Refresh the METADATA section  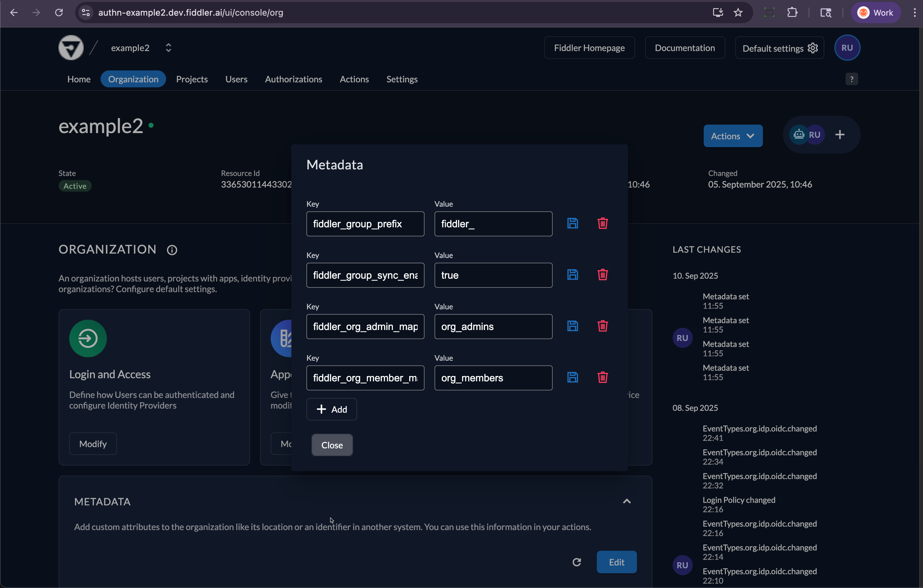click(576, 562)
